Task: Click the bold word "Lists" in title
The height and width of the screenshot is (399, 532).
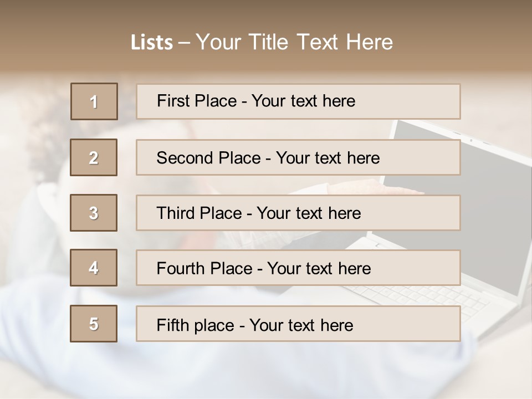Action: click(152, 43)
